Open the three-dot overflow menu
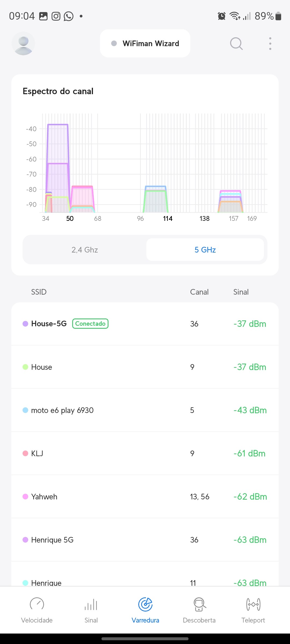Screen dimensions: 290x644 270,43
